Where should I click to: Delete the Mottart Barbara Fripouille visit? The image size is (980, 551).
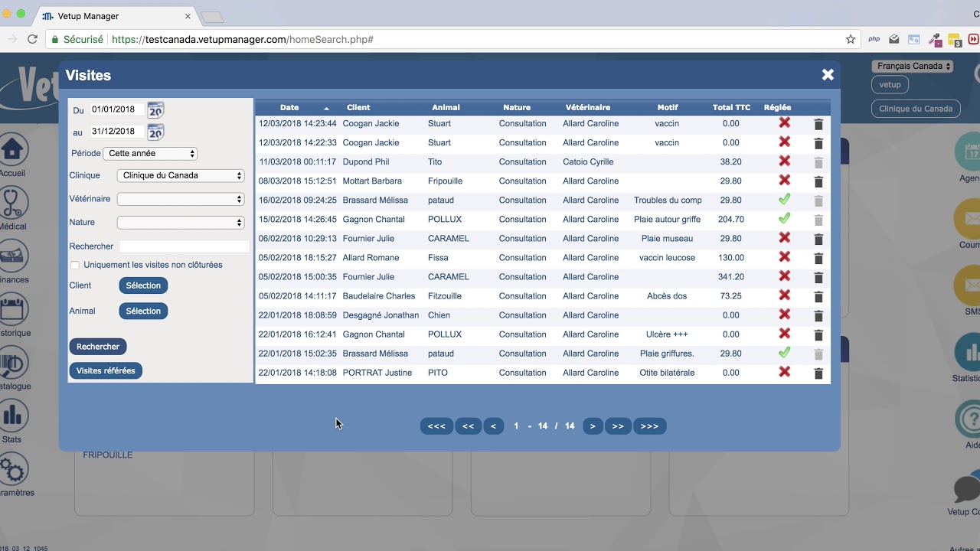pos(818,181)
